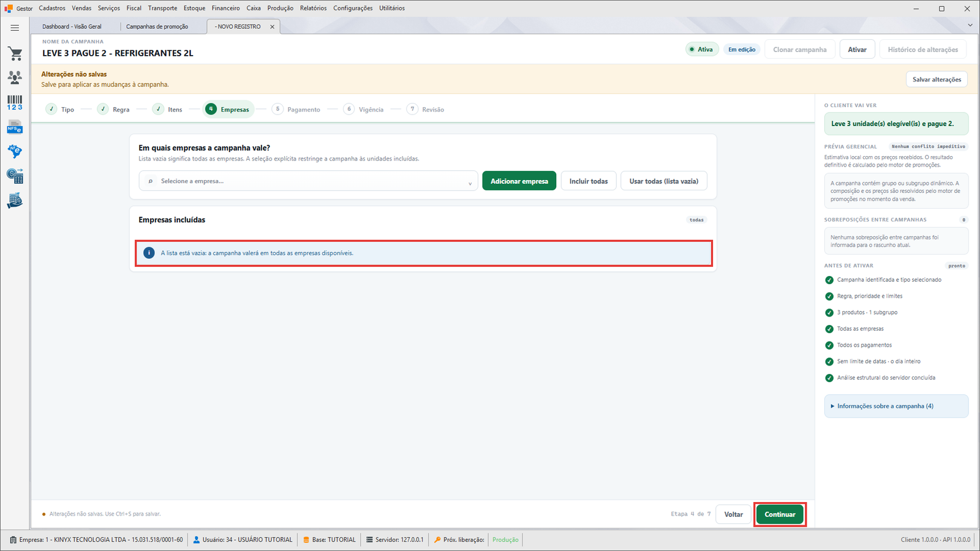Open the tab overflow chevron at right

(x=970, y=25)
